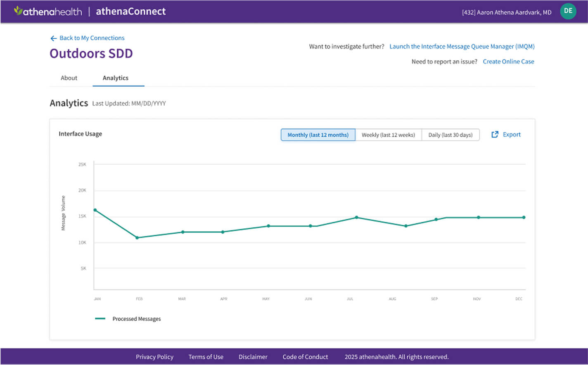Click the AUG data point on chart

(406, 226)
